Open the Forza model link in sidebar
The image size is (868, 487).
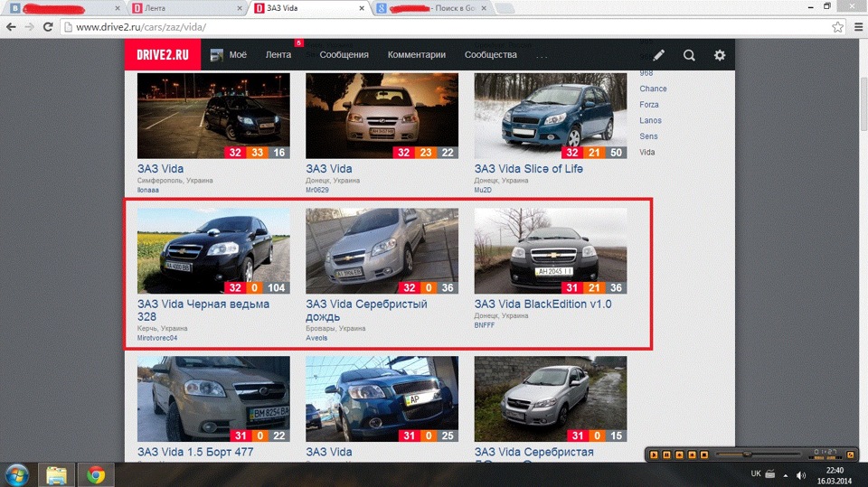[x=649, y=105]
